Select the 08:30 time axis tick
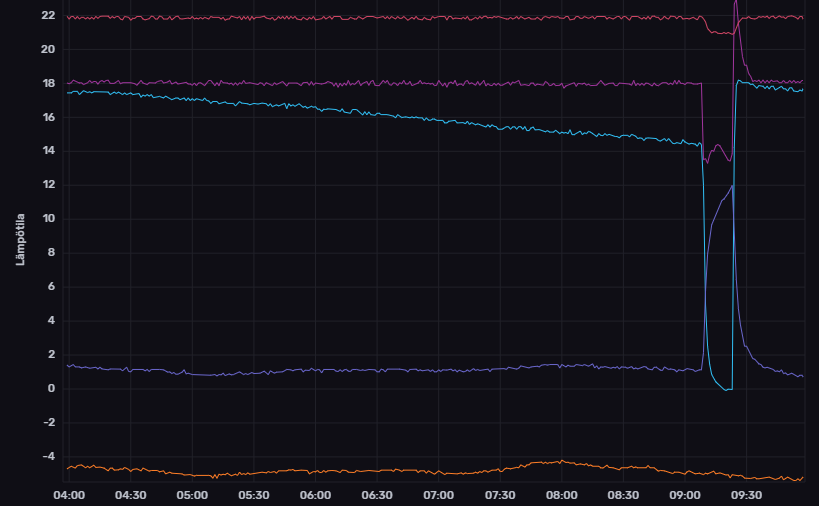Image resolution: width=819 pixels, height=506 pixels. pos(623,495)
